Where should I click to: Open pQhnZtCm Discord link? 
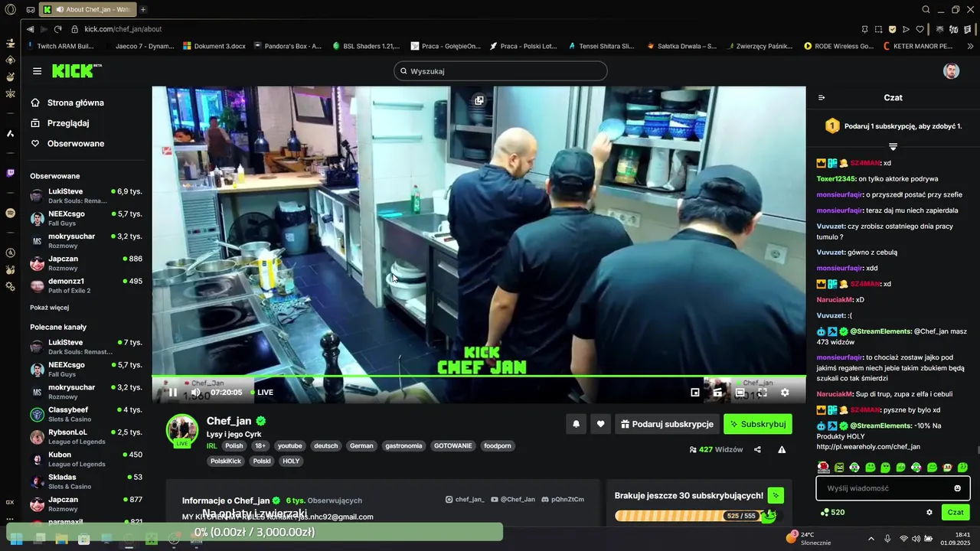pos(563,499)
